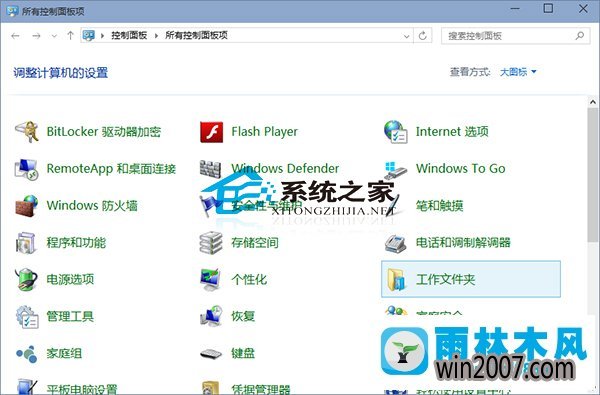Click the Windows Defender text

coord(285,169)
